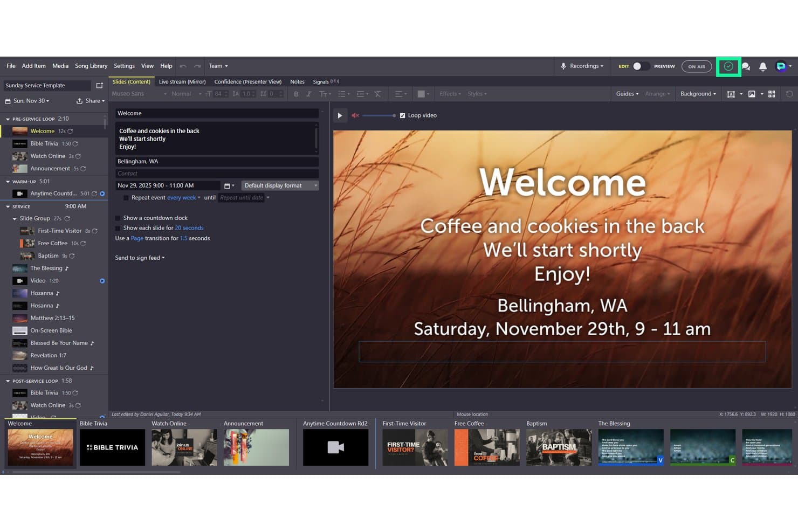Open the notifications bell
The image size is (798, 532).
point(763,66)
